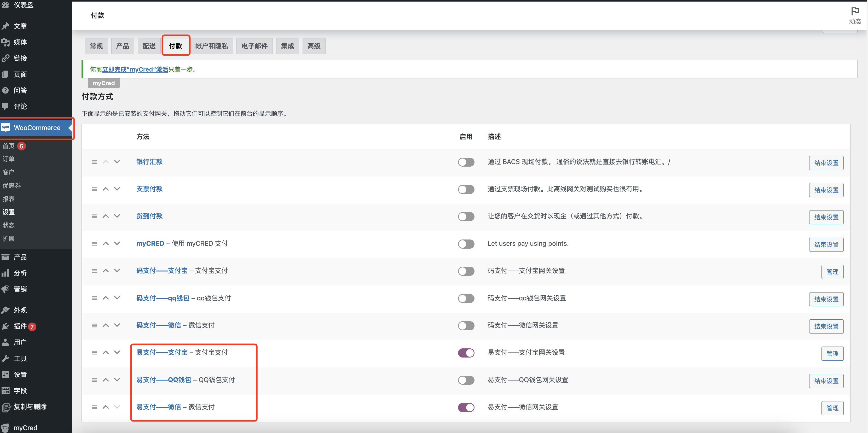Screen dimensions: 868x433
Task: Enable the 货到付款 payment toggle
Action: (x=466, y=217)
